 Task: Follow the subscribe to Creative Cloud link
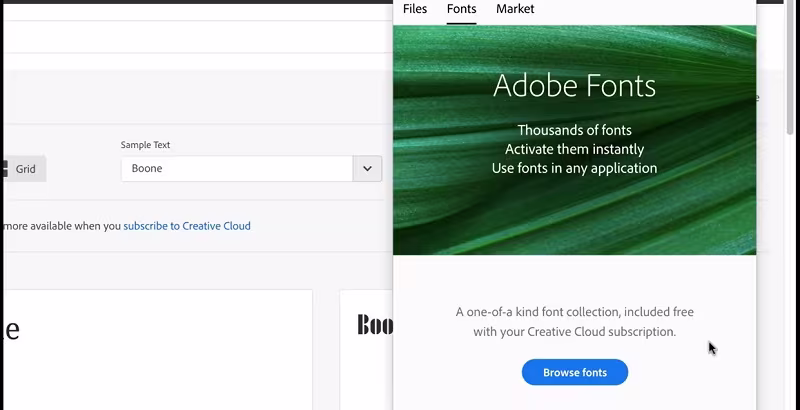tap(187, 226)
